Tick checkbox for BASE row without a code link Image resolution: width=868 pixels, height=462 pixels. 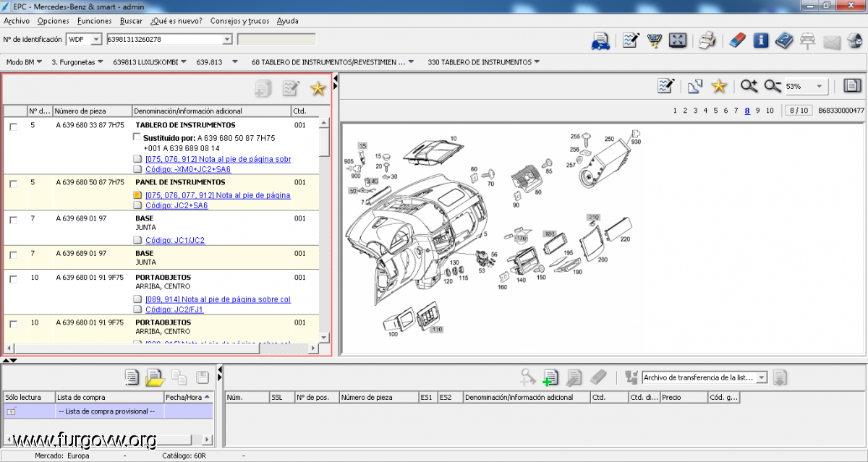(13, 254)
